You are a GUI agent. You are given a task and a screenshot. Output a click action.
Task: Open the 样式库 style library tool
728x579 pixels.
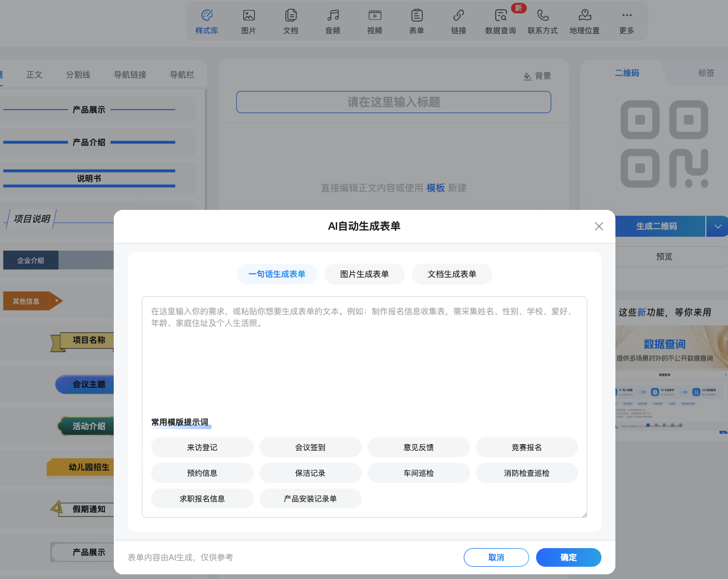(x=206, y=22)
